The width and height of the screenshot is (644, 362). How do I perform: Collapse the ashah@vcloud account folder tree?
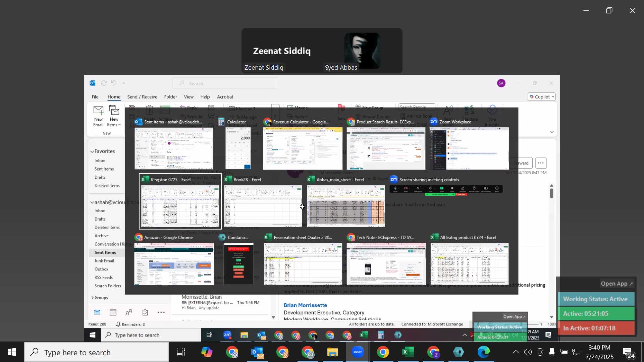point(92,202)
